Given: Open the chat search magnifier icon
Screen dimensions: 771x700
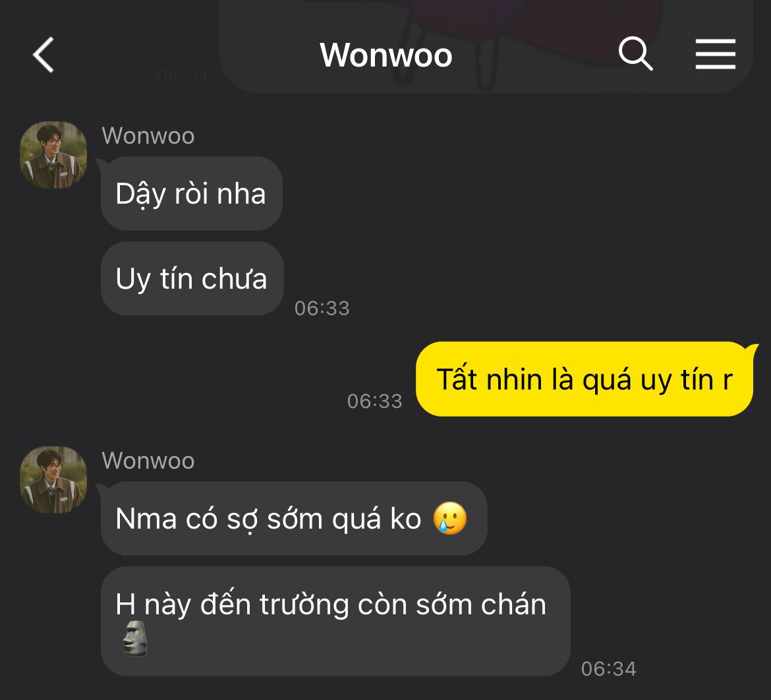Looking at the screenshot, I should coord(635,53).
